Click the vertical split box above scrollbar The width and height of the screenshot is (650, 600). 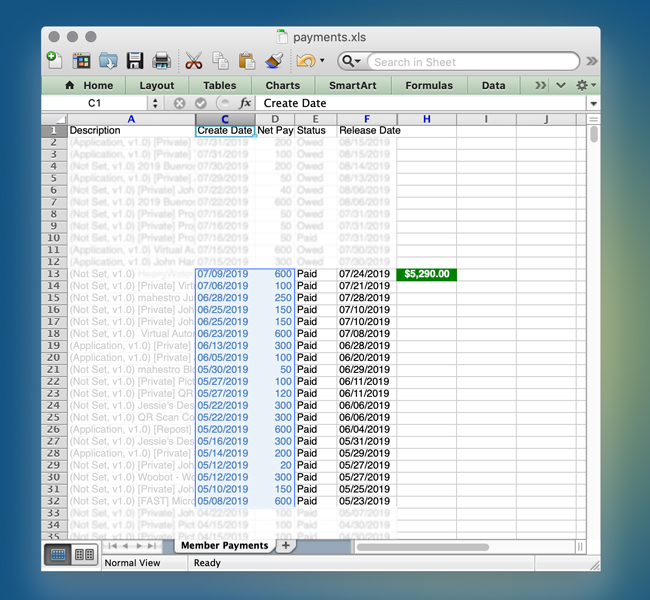click(594, 119)
